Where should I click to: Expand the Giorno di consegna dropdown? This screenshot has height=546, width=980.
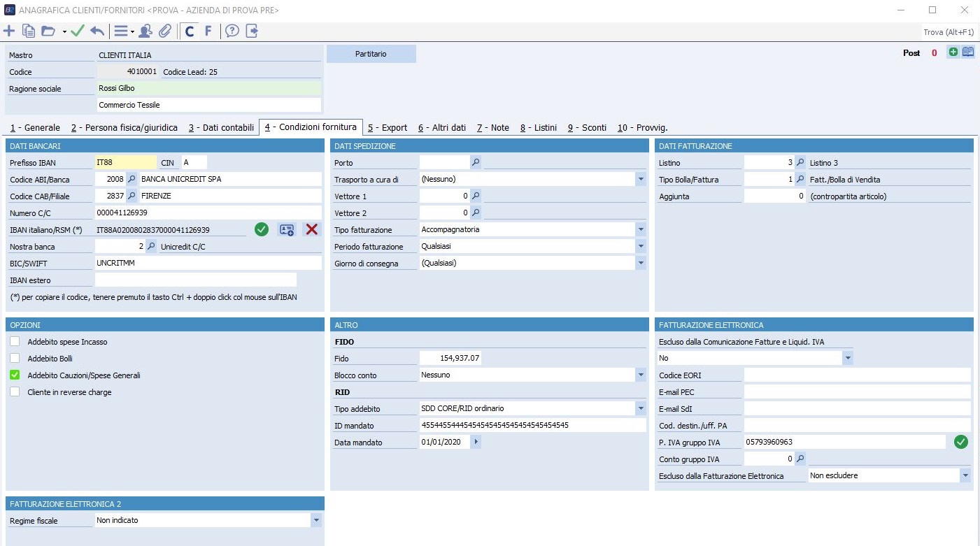tap(641, 263)
